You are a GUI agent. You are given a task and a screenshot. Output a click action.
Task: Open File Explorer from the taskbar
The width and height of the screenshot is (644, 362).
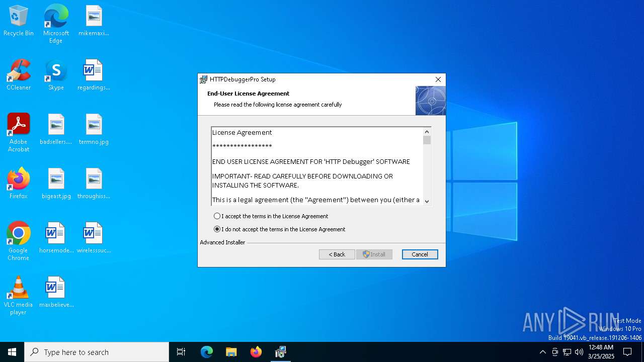point(231,352)
